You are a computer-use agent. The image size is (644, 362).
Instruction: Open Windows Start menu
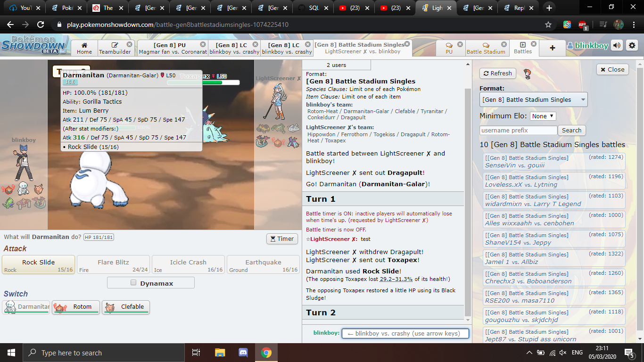11,353
